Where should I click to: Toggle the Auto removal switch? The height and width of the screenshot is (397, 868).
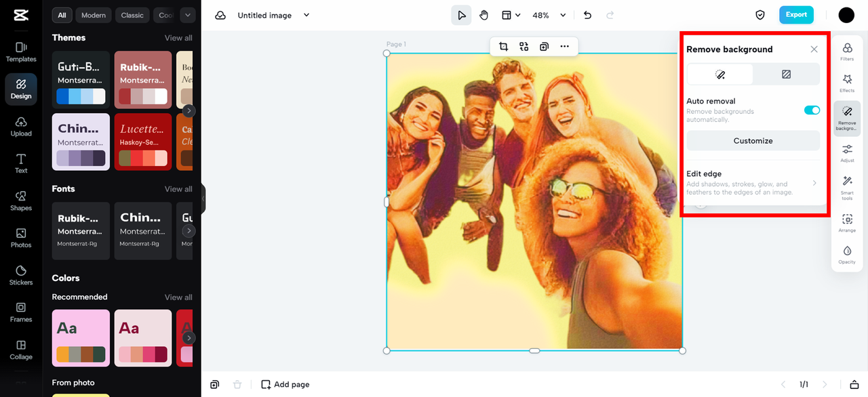[x=812, y=110]
